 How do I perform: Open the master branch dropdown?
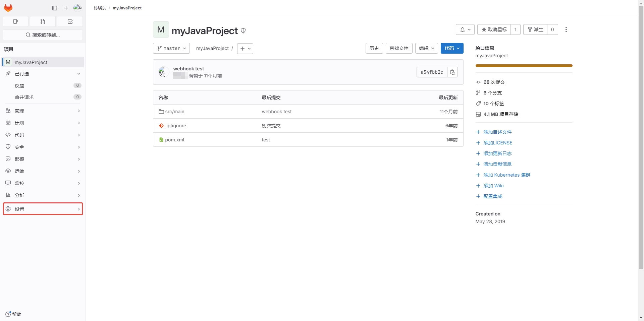171,48
